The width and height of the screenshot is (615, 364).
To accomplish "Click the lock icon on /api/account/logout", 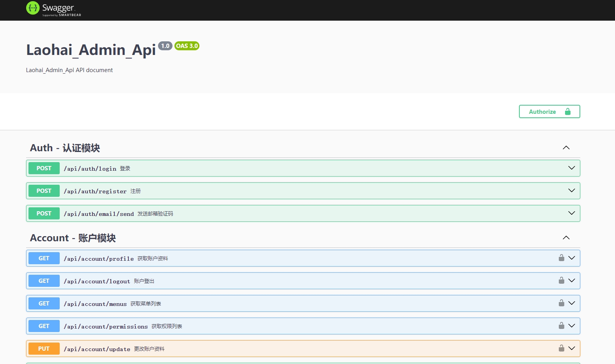I will (x=561, y=280).
